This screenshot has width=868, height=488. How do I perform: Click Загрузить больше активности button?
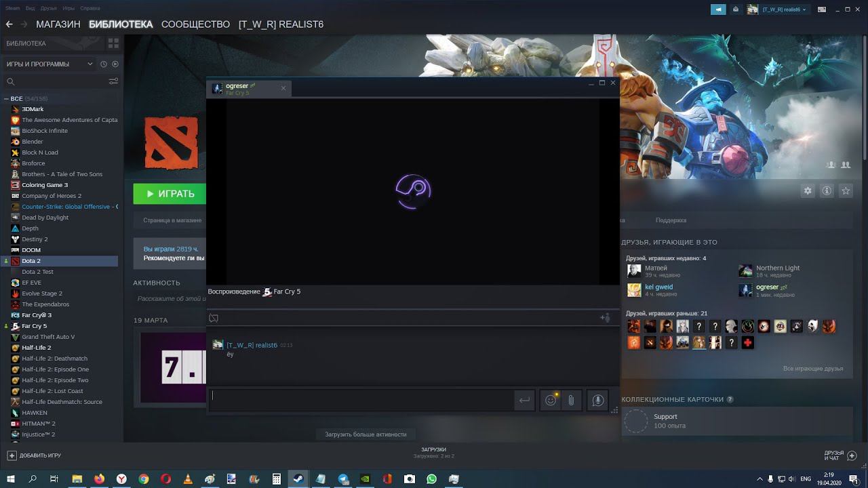366,434
